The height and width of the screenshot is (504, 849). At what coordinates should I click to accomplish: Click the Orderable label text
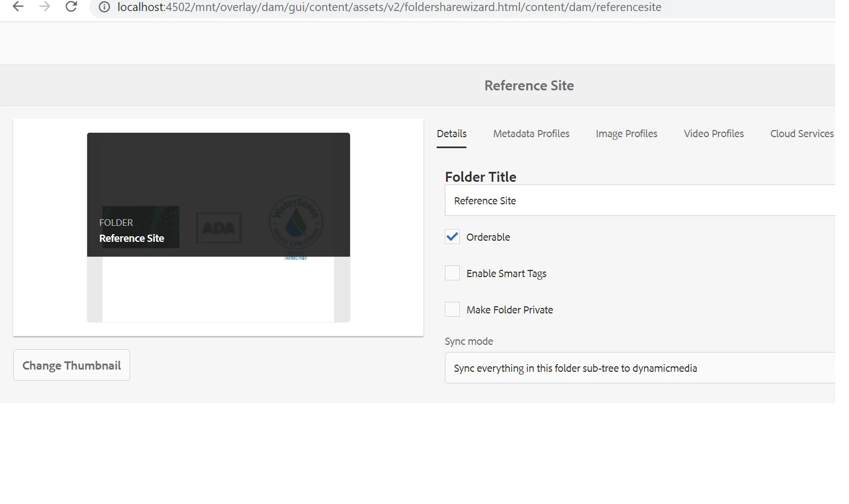(488, 237)
